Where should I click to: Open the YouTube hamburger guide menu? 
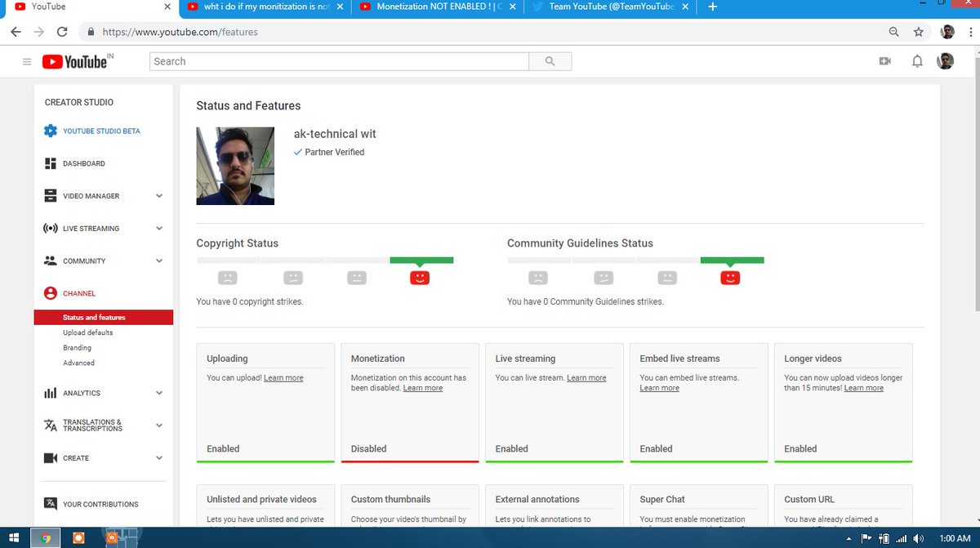[27, 62]
